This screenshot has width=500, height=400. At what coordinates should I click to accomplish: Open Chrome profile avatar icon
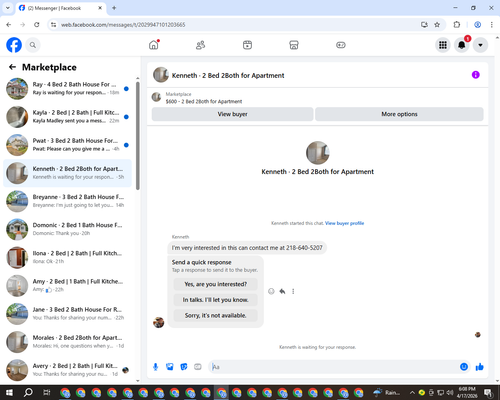[478, 25]
